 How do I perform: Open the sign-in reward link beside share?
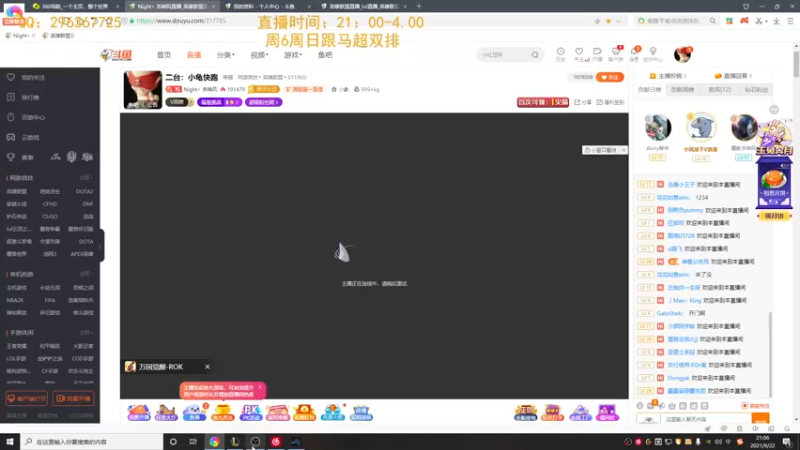611,102
